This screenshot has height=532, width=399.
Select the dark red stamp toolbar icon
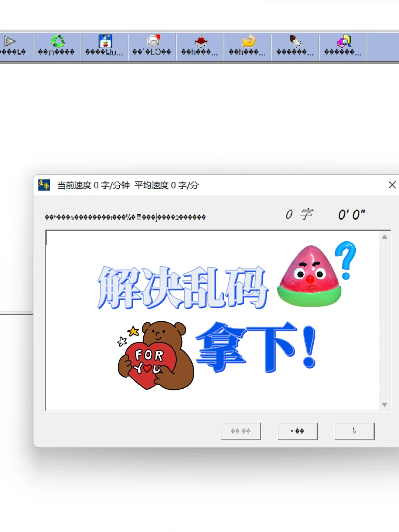[x=200, y=41]
